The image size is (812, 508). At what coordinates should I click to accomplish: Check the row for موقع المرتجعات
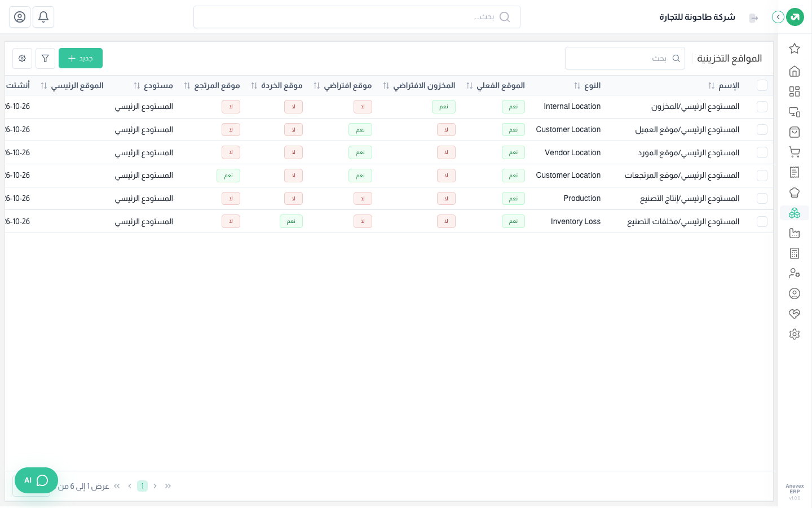click(762, 176)
